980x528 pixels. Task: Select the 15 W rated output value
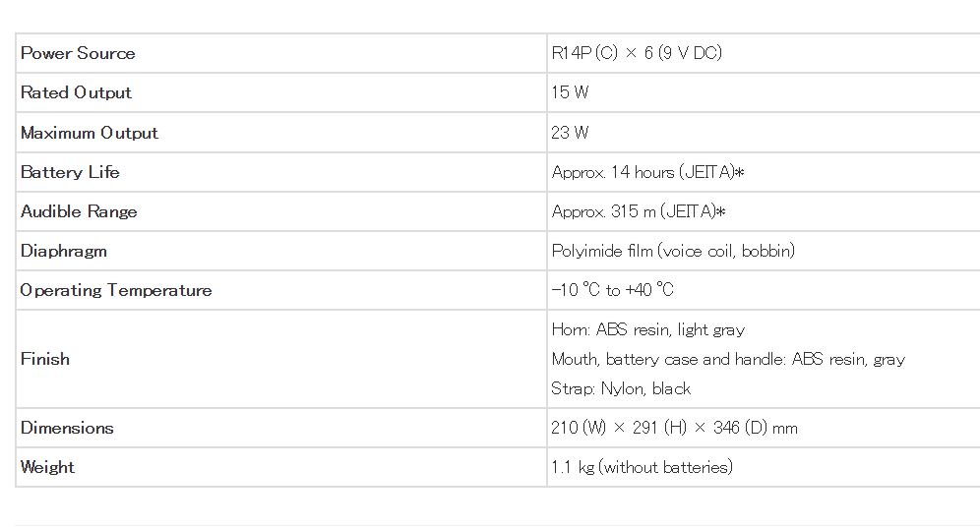pyautogui.click(x=570, y=92)
